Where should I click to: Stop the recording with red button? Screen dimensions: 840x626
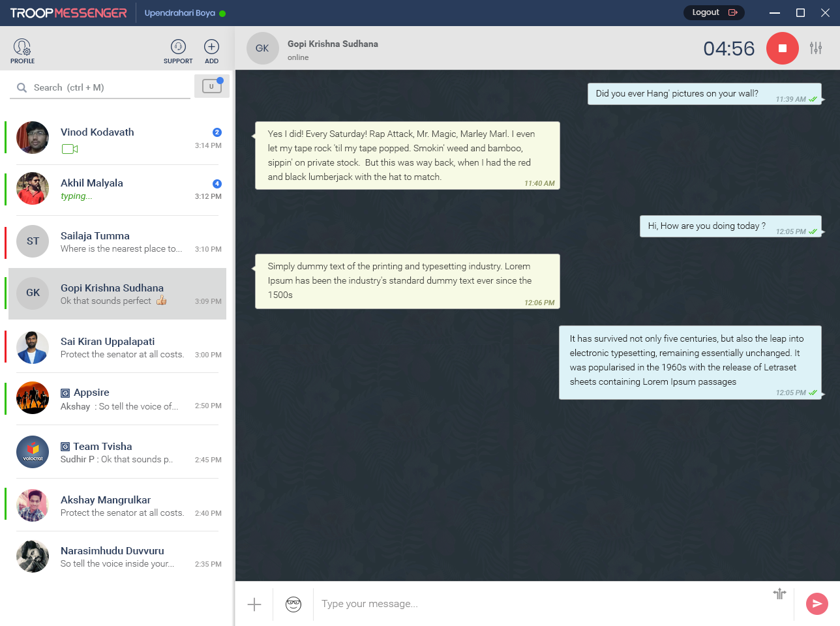782,48
